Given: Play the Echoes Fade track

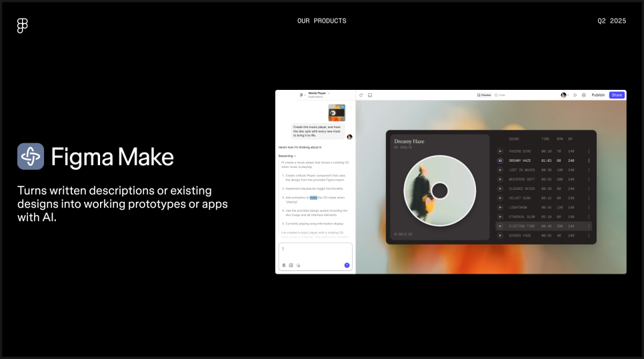Looking at the screenshot, I should [x=500, y=236].
